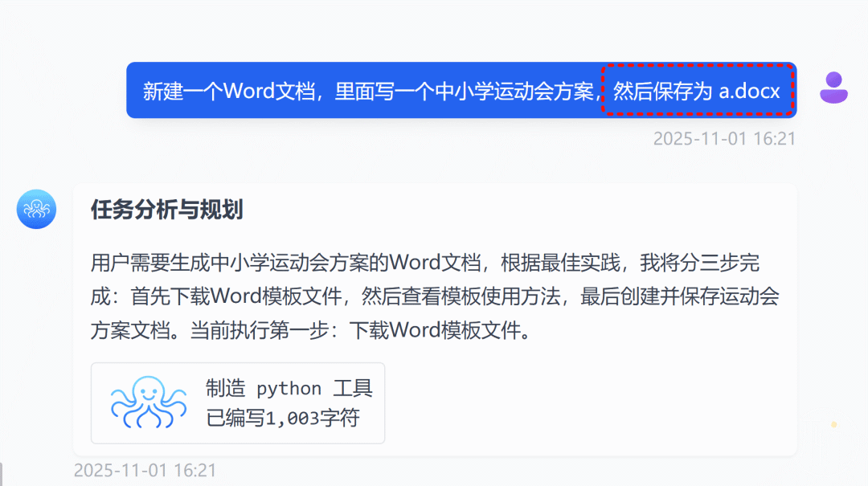This screenshot has width=868, height=486.
Task: Click the user message timestamp 2025-11-01 16:21
Action: (x=724, y=138)
